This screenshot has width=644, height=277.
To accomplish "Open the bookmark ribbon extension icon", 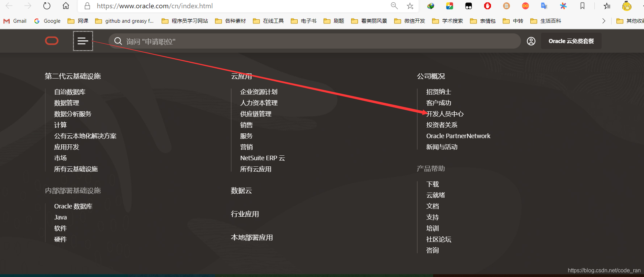I will pyautogui.click(x=582, y=6).
